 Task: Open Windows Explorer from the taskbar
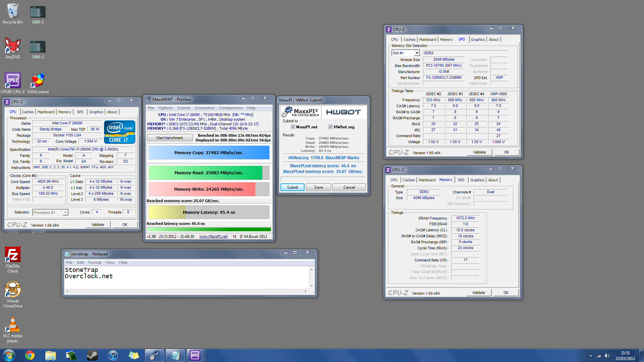(50, 355)
